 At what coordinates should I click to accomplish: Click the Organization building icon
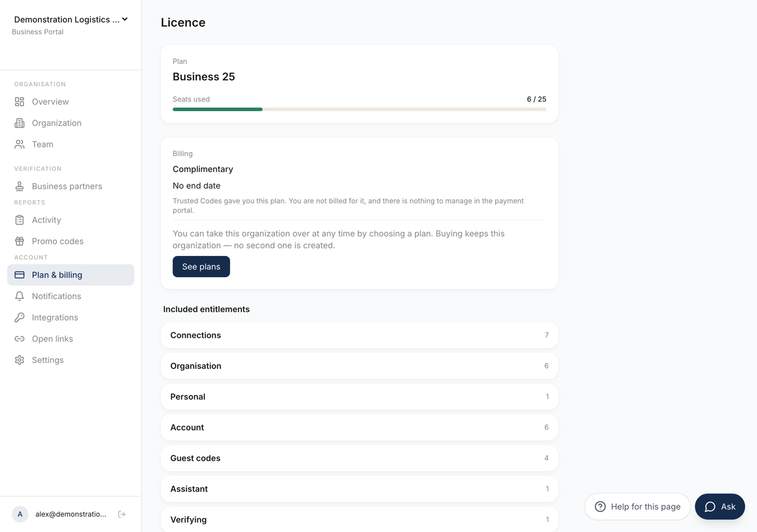tap(20, 123)
